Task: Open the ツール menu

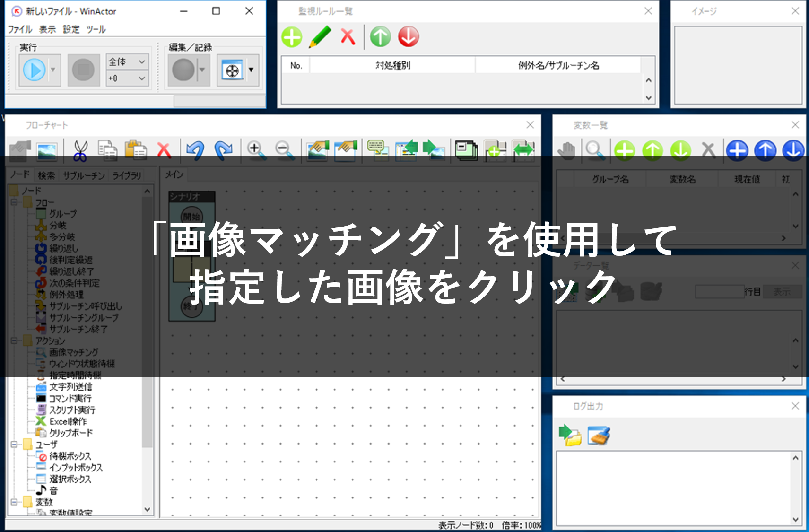Action: click(96, 29)
